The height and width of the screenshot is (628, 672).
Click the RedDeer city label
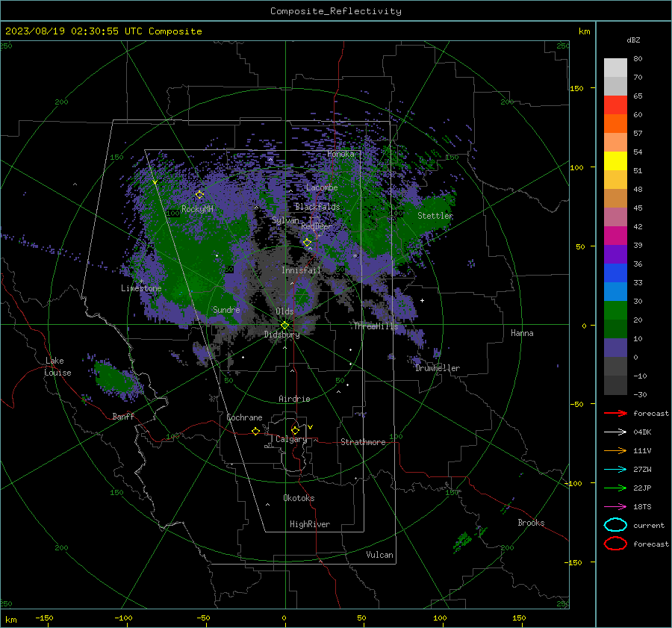click(x=317, y=226)
